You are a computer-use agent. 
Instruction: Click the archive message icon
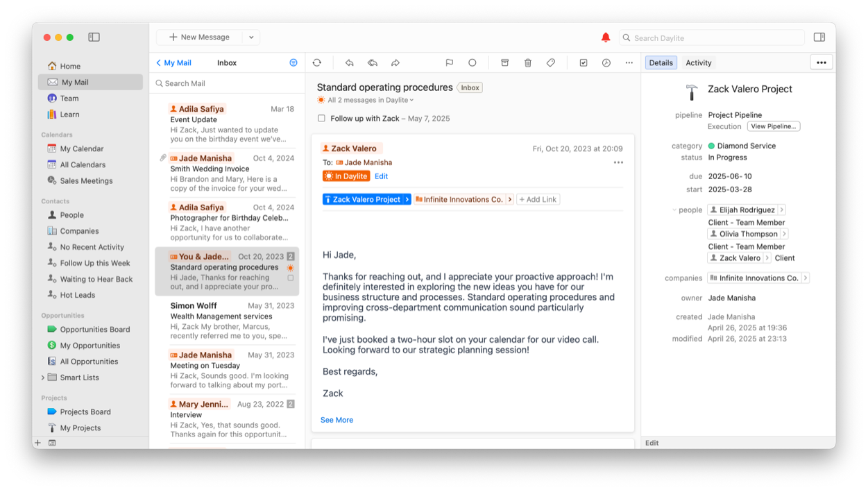click(505, 62)
